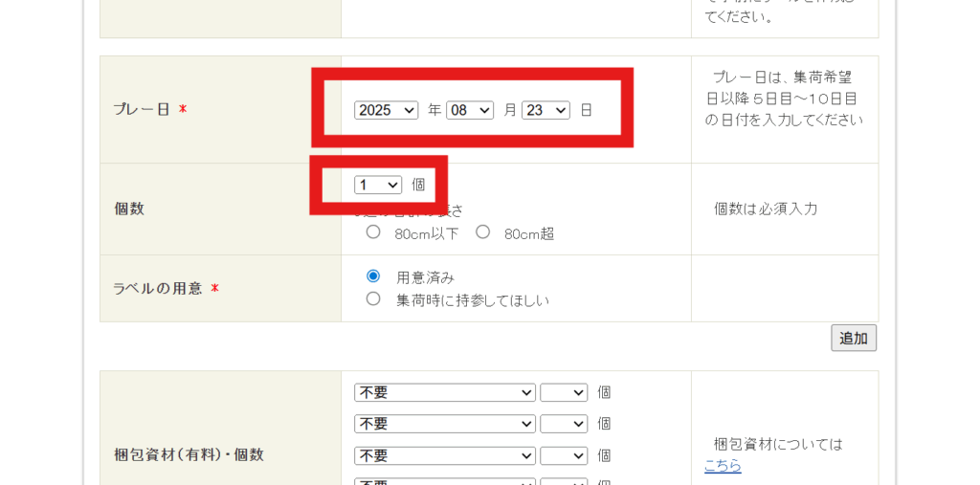Select the 80cm超 radio button

pos(482,231)
